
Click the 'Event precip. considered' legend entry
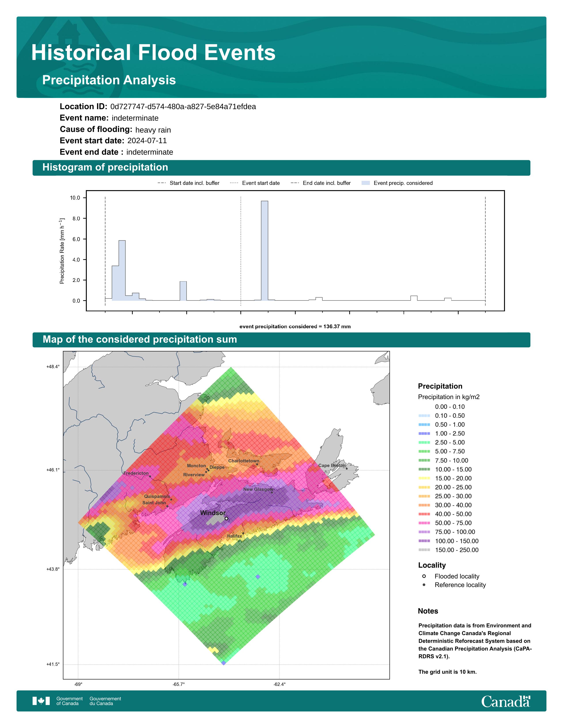coord(397,183)
